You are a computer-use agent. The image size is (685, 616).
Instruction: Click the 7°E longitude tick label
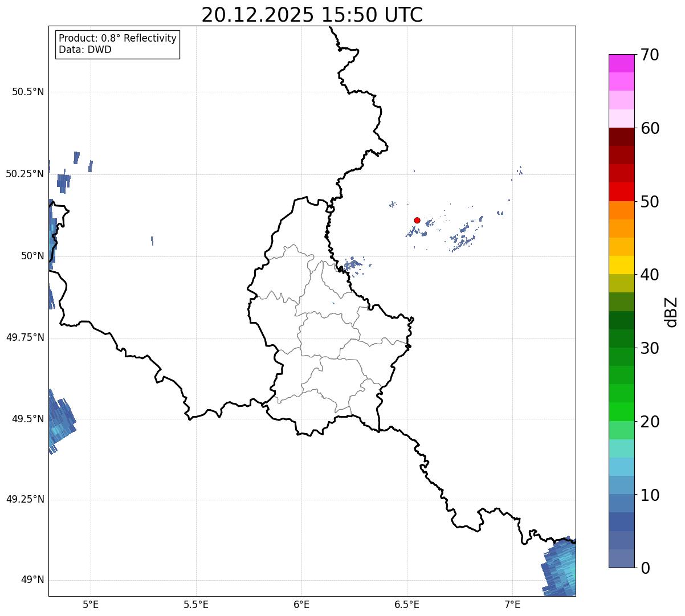[x=512, y=604]
